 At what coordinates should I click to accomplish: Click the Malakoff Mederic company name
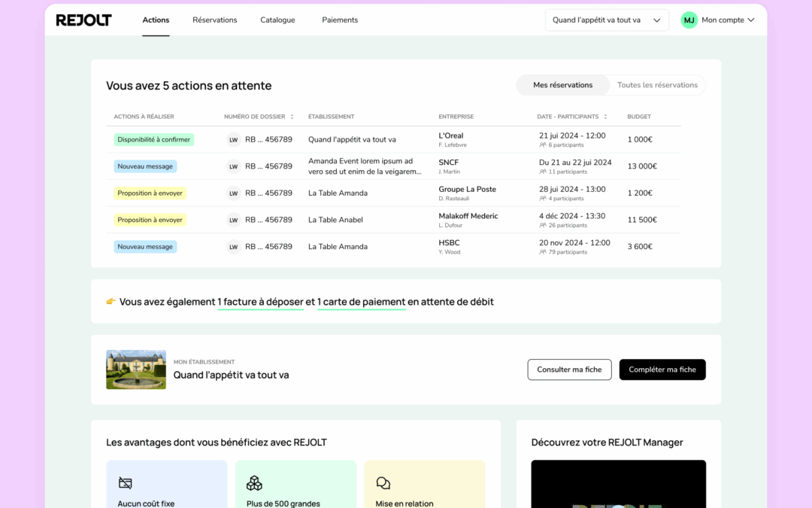[468, 216]
